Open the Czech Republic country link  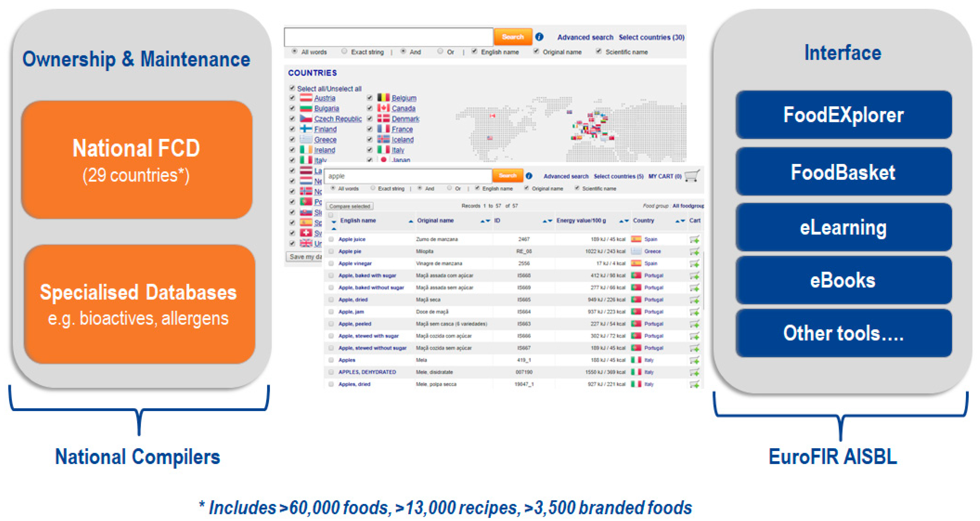coord(338,119)
